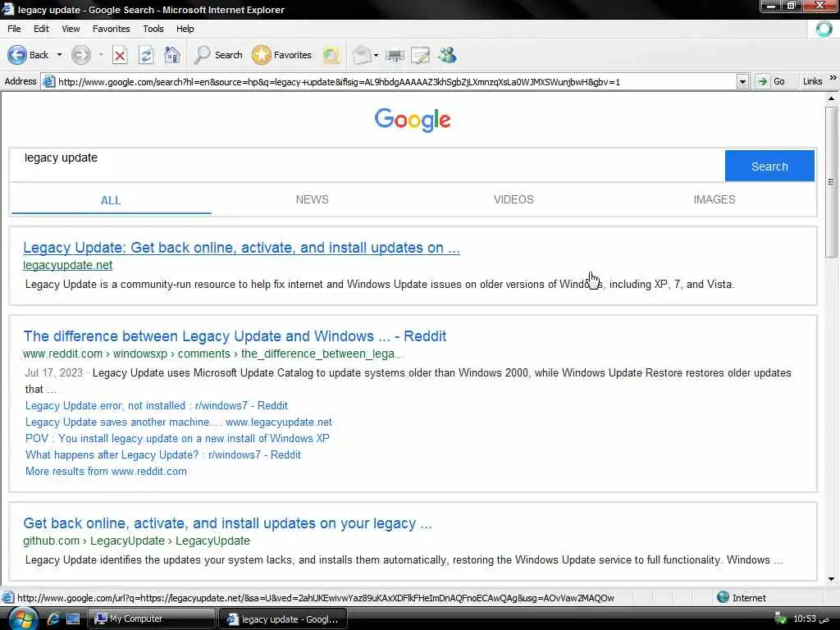The height and width of the screenshot is (630, 840).
Task: Open the Edit menu
Action: [41, 29]
